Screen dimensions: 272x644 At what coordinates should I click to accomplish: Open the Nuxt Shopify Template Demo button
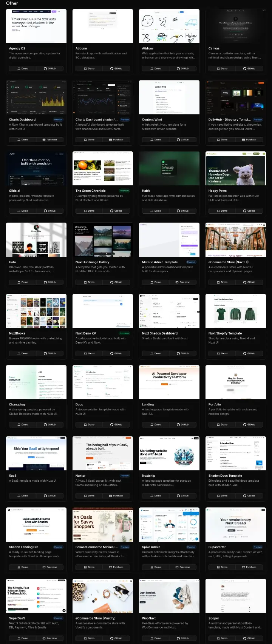pos(222,353)
